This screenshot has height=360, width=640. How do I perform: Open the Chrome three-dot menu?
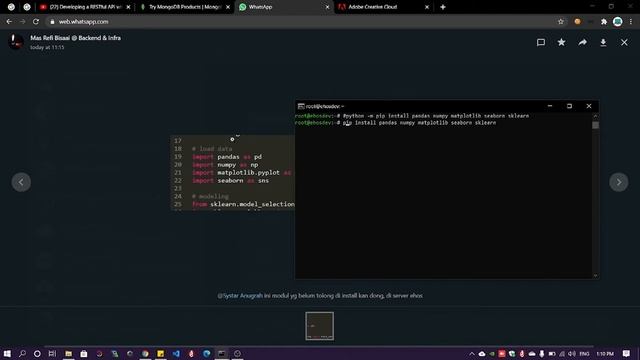click(x=631, y=22)
